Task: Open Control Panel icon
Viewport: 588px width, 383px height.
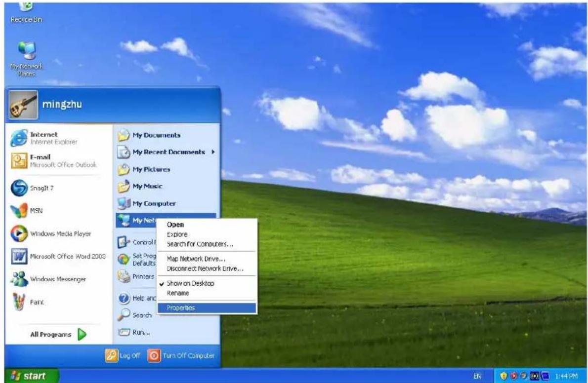Action: point(124,242)
